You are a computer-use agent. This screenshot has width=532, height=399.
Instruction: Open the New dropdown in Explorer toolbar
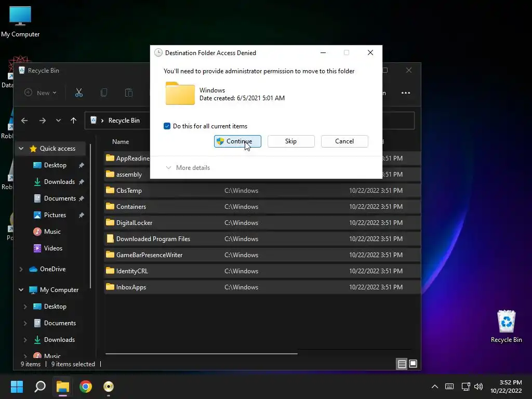(x=41, y=92)
